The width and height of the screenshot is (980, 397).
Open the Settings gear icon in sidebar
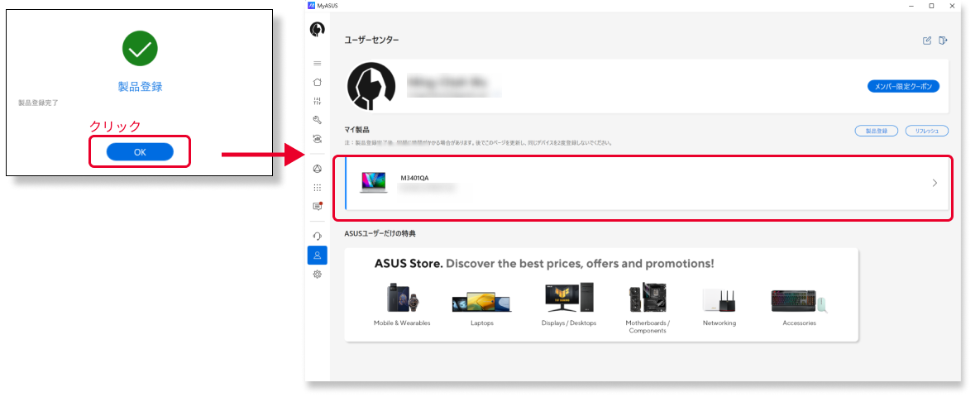(x=317, y=274)
